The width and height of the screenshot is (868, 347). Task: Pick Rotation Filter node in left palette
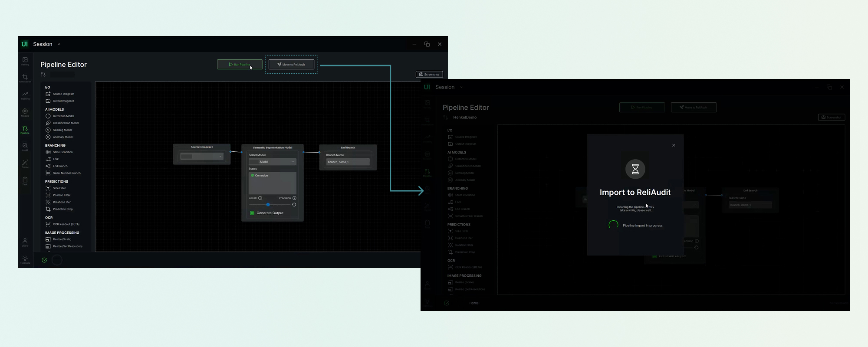click(58, 202)
